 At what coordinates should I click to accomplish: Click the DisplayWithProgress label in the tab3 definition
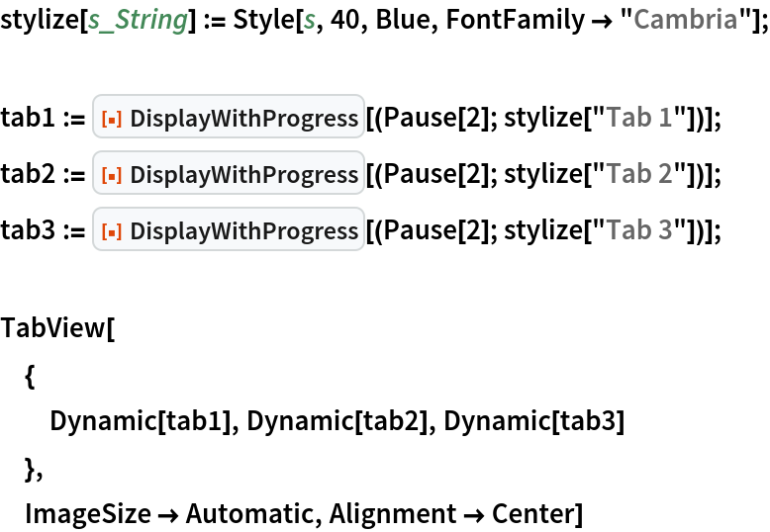(x=243, y=230)
